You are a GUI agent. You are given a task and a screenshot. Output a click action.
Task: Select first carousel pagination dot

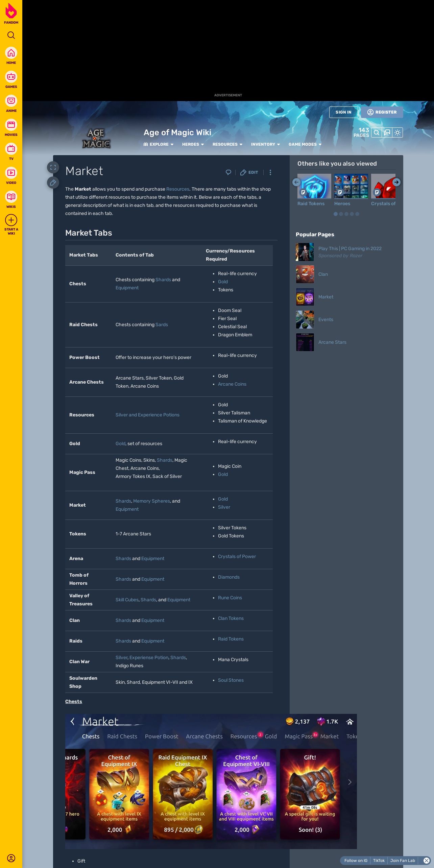336,214
